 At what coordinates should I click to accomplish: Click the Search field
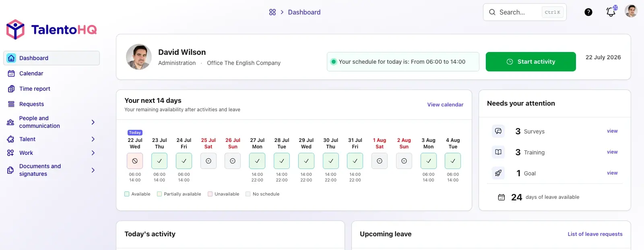524,12
